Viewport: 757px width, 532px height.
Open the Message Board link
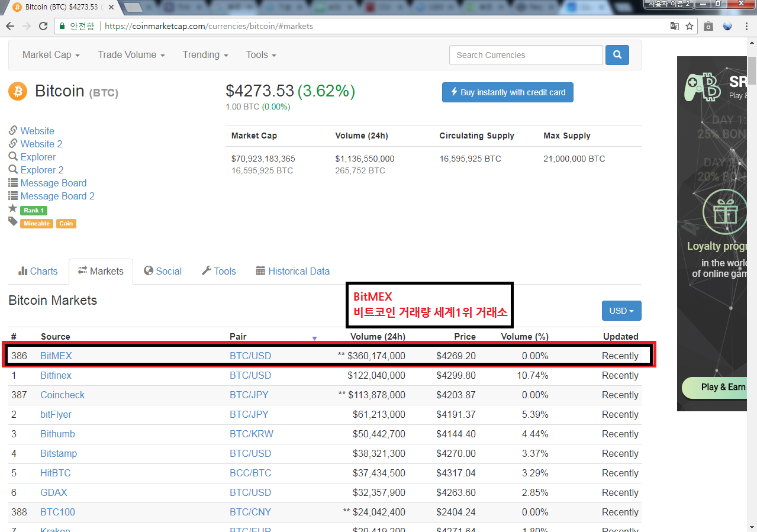click(53, 183)
